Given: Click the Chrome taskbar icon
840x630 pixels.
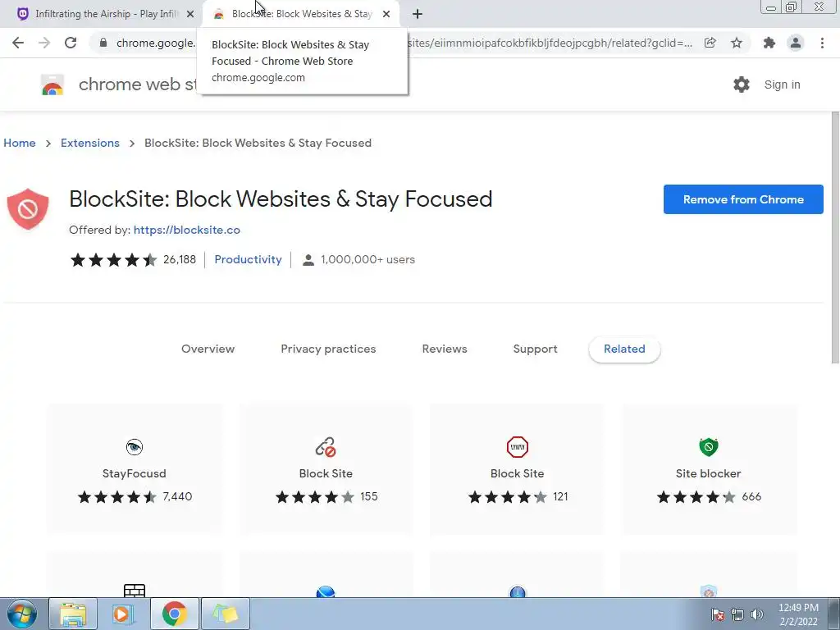Looking at the screenshot, I should click(174, 614).
